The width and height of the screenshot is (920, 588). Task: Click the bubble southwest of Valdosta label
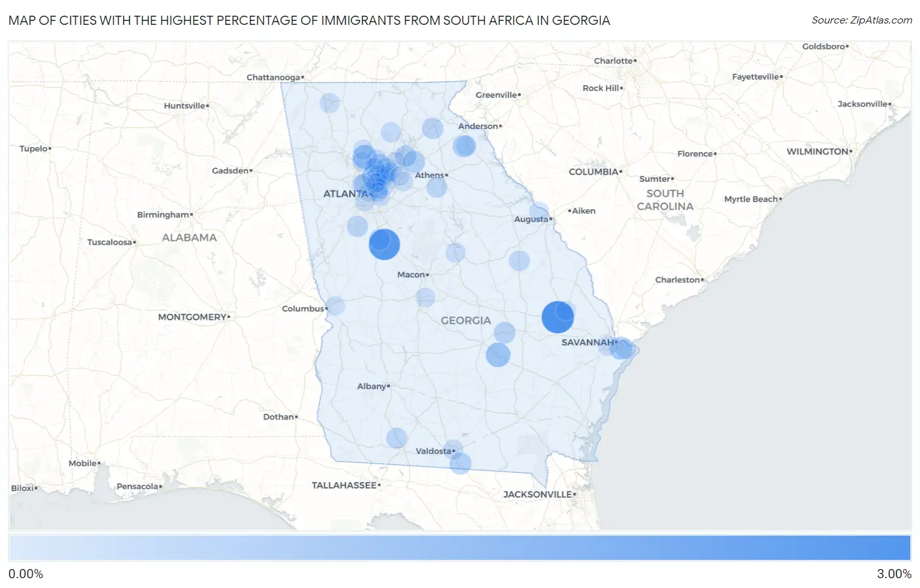point(397,438)
